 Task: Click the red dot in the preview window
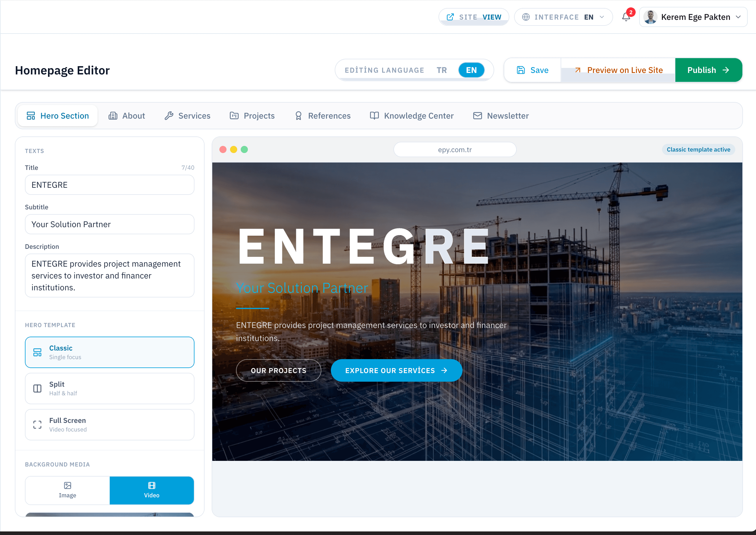click(x=223, y=149)
